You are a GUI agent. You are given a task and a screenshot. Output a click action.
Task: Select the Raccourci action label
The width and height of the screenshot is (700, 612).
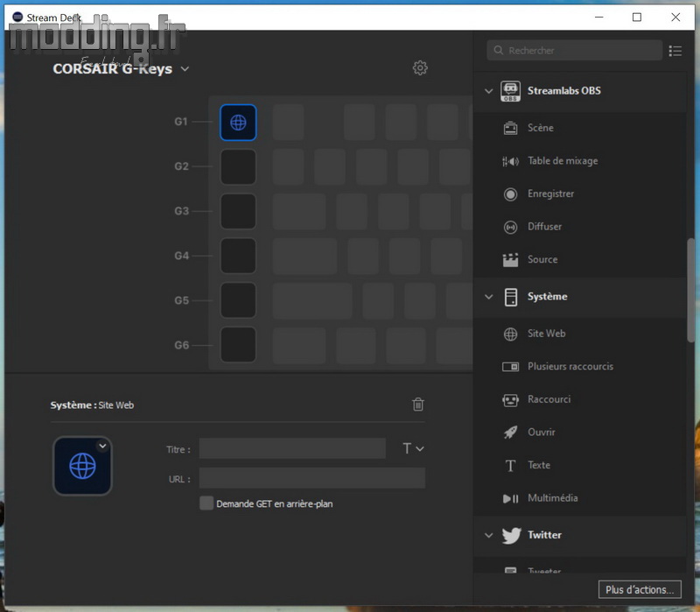point(549,399)
